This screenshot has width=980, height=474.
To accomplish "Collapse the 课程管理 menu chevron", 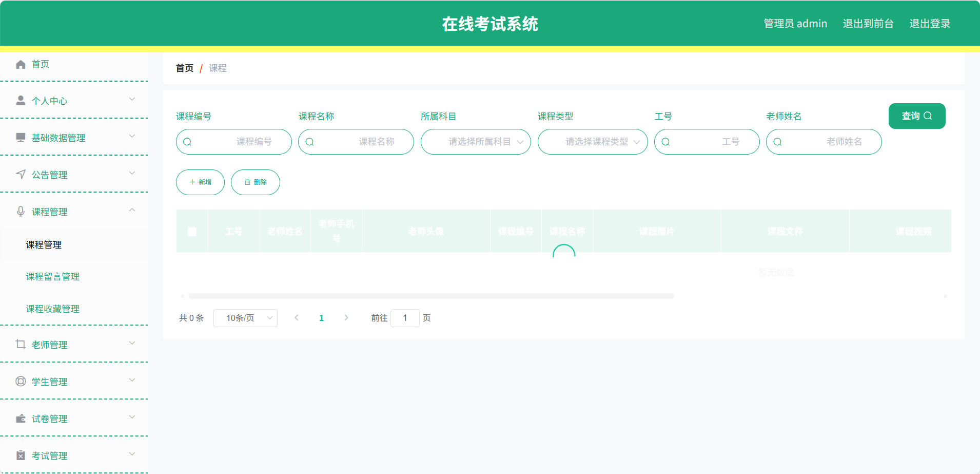I will pyautogui.click(x=132, y=210).
